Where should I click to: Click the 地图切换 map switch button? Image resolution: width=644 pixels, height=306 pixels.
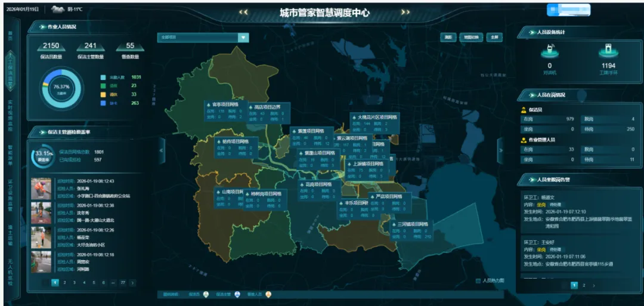471,37
